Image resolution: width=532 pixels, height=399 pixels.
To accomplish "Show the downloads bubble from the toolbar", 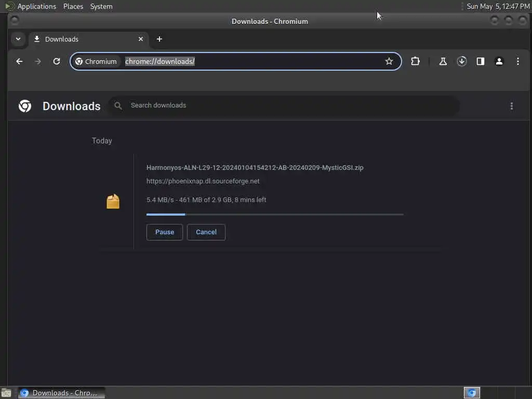I will click(x=462, y=61).
